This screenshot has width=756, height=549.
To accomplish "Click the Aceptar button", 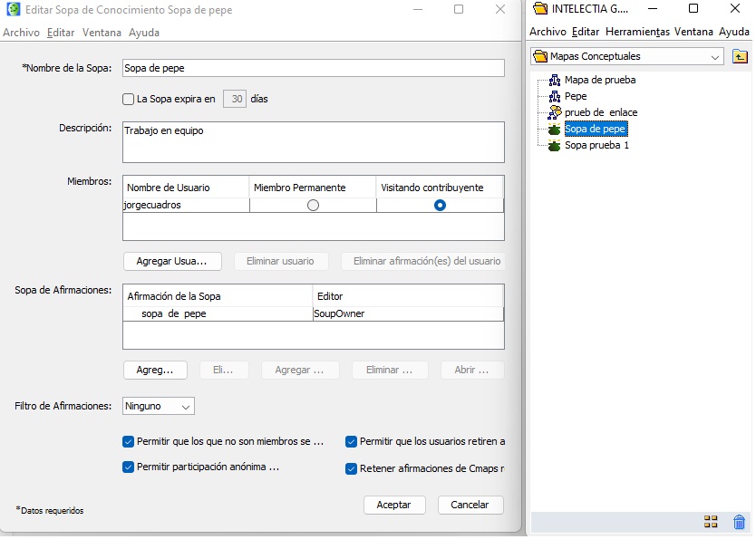I will (394, 505).
